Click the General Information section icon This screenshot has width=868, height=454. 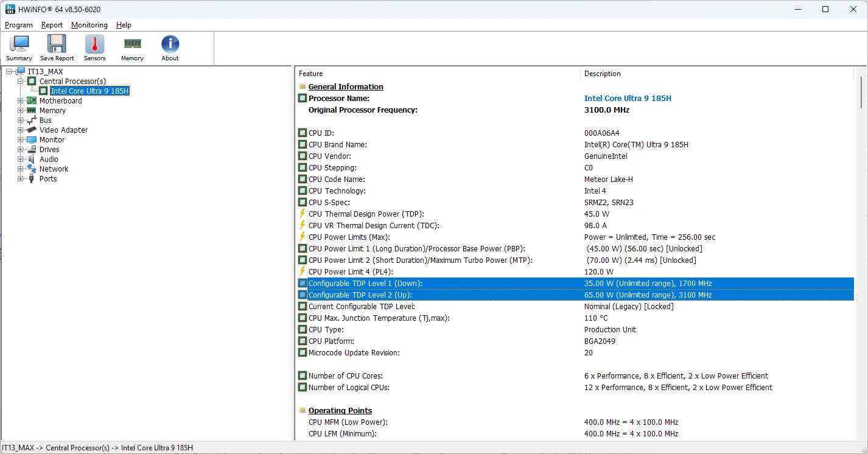pos(303,87)
